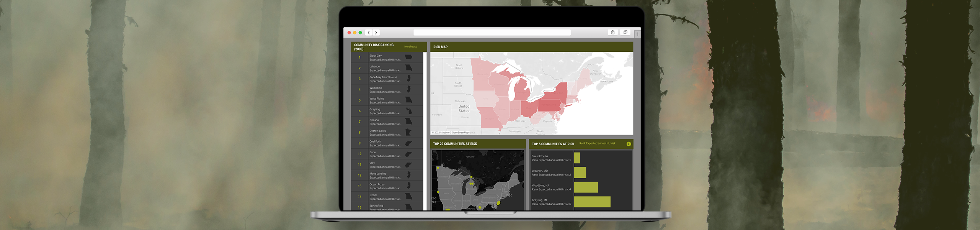The width and height of the screenshot is (980, 230).
Task: Select the Mays Landing ranking entry
Action: point(385,176)
